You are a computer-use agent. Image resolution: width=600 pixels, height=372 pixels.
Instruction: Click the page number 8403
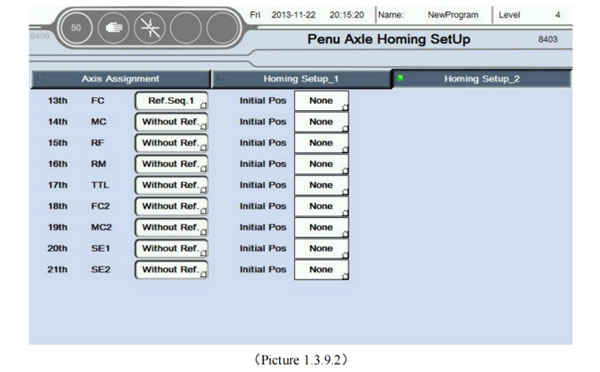coord(548,39)
